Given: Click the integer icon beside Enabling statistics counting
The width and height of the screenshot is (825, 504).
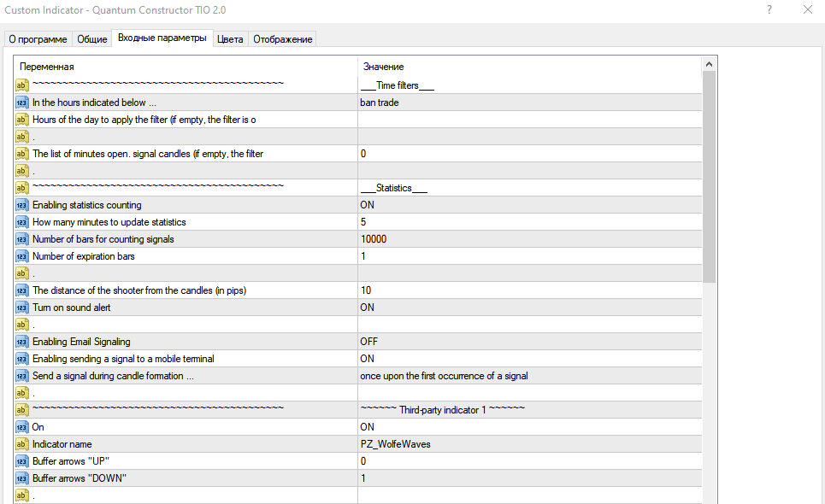Looking at the screenshot, I should [21, 205].
